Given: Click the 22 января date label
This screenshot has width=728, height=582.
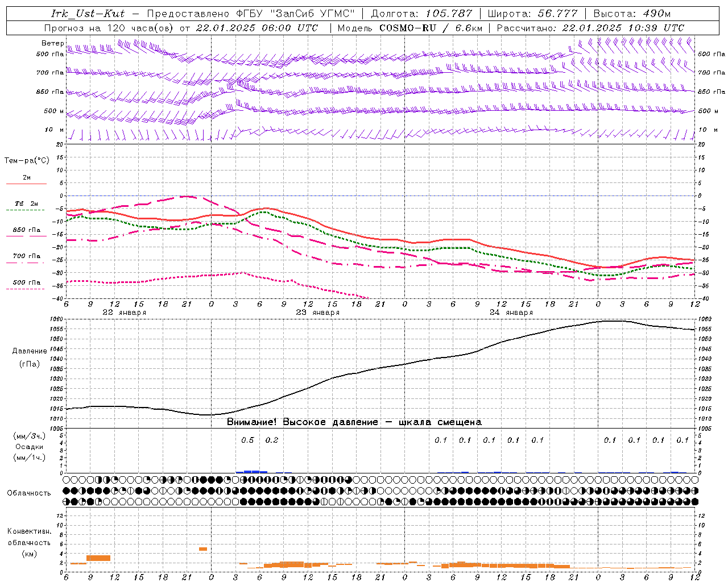Looking at the screenshot, I should [125, 312].
